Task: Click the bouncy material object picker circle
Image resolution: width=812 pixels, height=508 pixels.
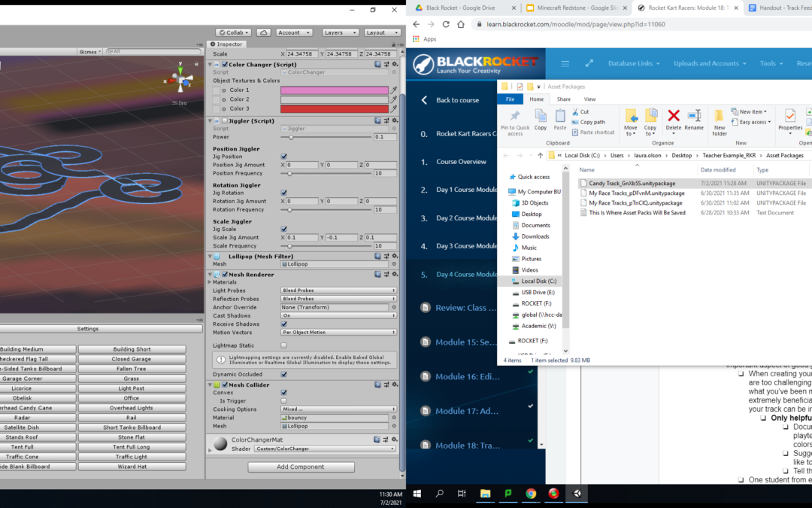Action: [394, 418]
